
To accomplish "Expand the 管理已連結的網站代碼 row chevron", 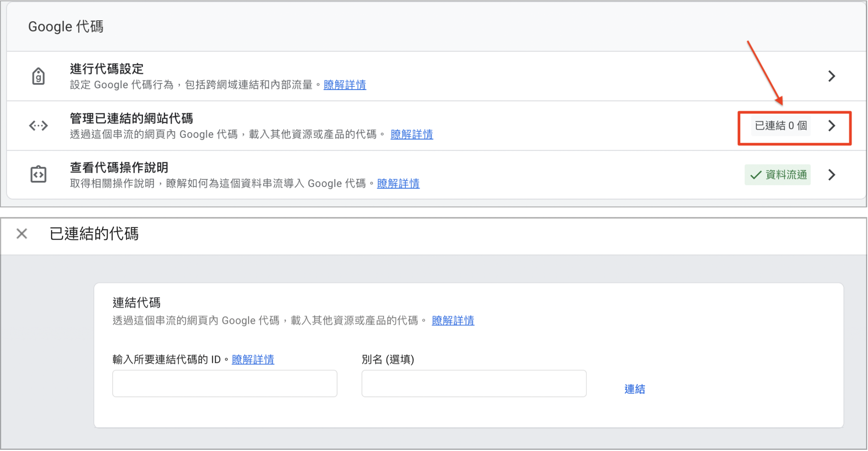I will (832, 126).
